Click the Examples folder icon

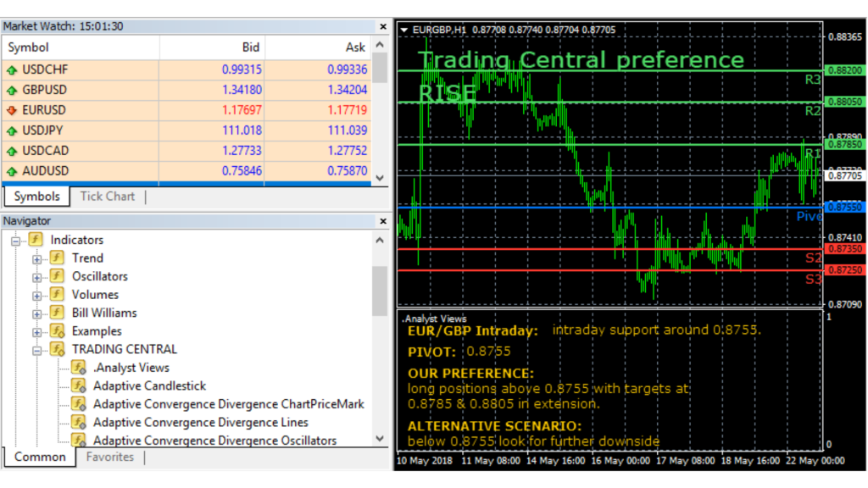57,331
